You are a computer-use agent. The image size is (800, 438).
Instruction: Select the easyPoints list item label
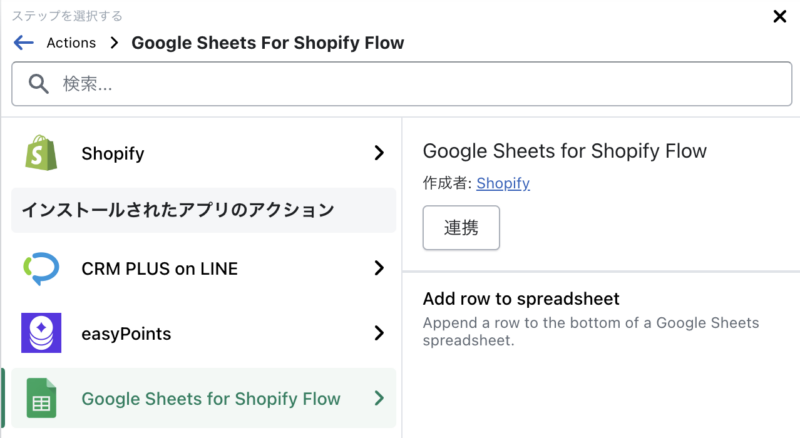[x=126, y=333]
